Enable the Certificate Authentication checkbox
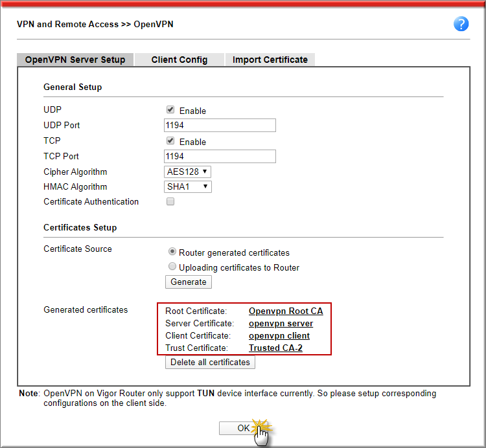Image resolution: width=486 pixels, height=448 pixels. [x=170, y=201]
